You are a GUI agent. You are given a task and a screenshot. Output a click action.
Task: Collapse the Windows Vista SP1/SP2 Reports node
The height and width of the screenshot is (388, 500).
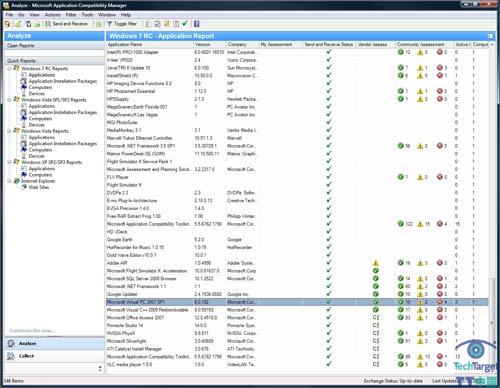tap(9, 100)
